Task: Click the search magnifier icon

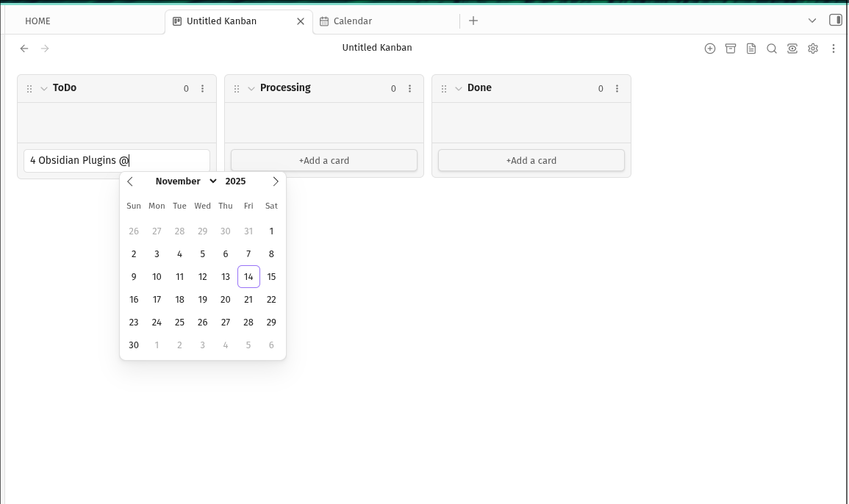Action: 772,48
